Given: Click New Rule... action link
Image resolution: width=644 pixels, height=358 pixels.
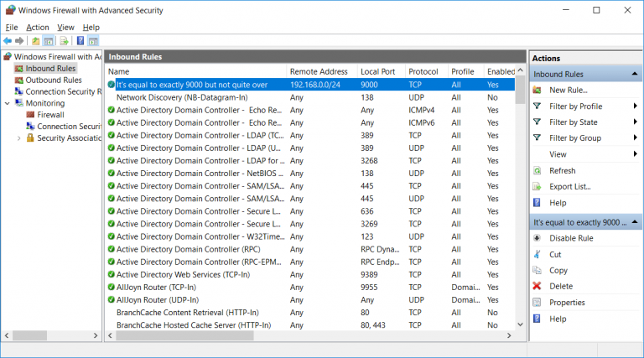Looking at the screenshot, I should 569,90.
